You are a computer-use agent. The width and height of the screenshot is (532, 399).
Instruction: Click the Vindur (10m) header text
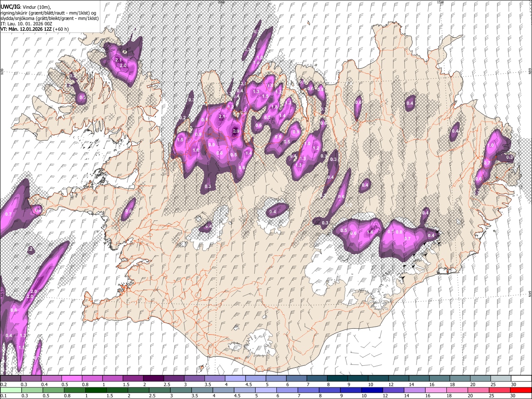coord(37,7)
